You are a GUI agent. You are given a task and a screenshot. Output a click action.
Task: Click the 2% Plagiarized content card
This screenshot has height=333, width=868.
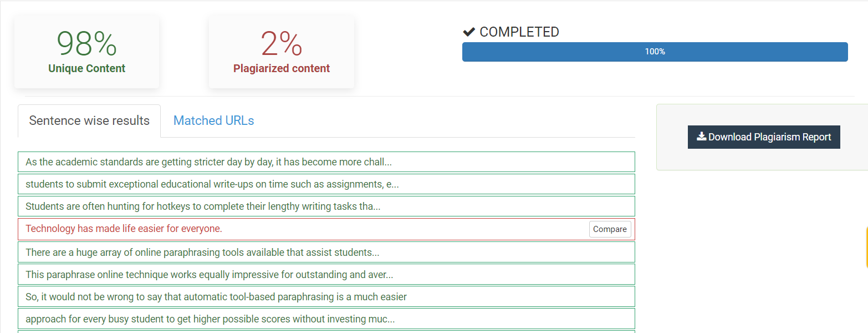(281, 52)
